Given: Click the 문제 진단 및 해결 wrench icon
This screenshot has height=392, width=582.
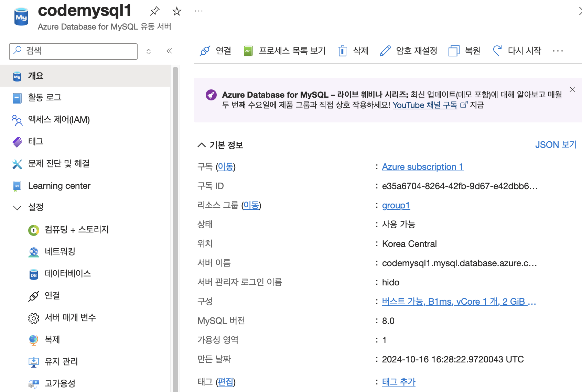Looking at the screenshot, I should tap(17, 164).
